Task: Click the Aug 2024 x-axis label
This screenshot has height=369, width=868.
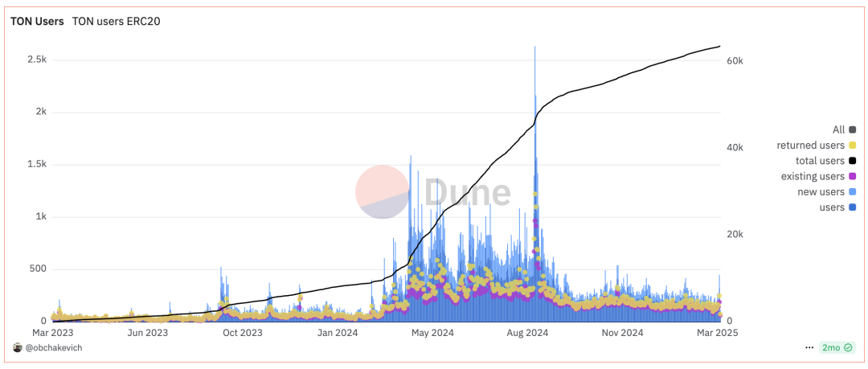Action: [529, 332]
